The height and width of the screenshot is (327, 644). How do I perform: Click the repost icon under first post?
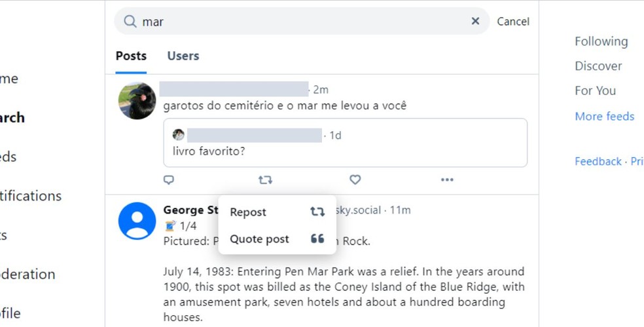[265, 180]
